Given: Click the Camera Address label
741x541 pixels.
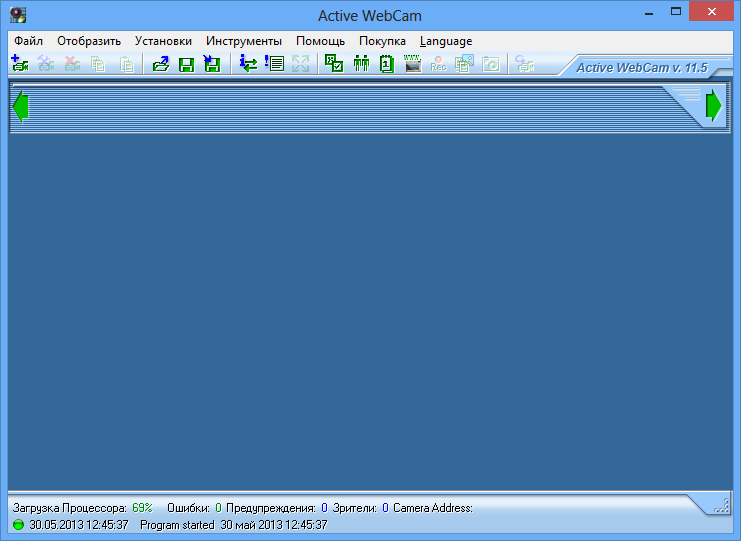Looking at the screenshot, I should click(x=433, y=508).
